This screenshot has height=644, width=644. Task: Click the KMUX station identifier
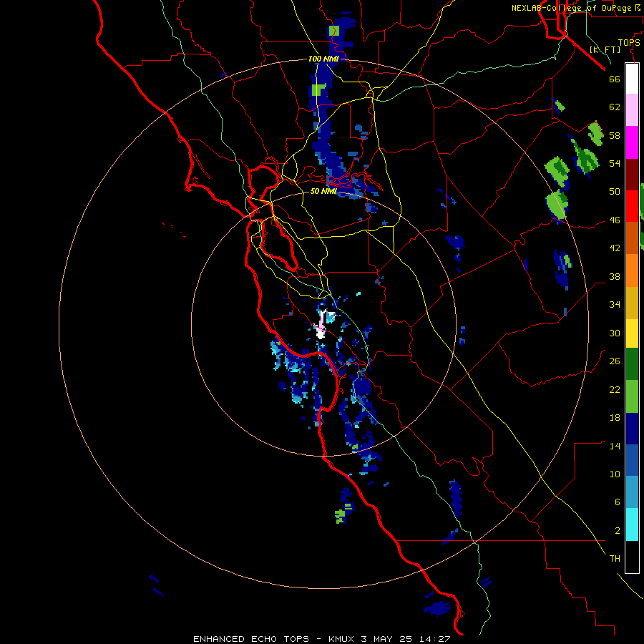(x=343, y=639)
